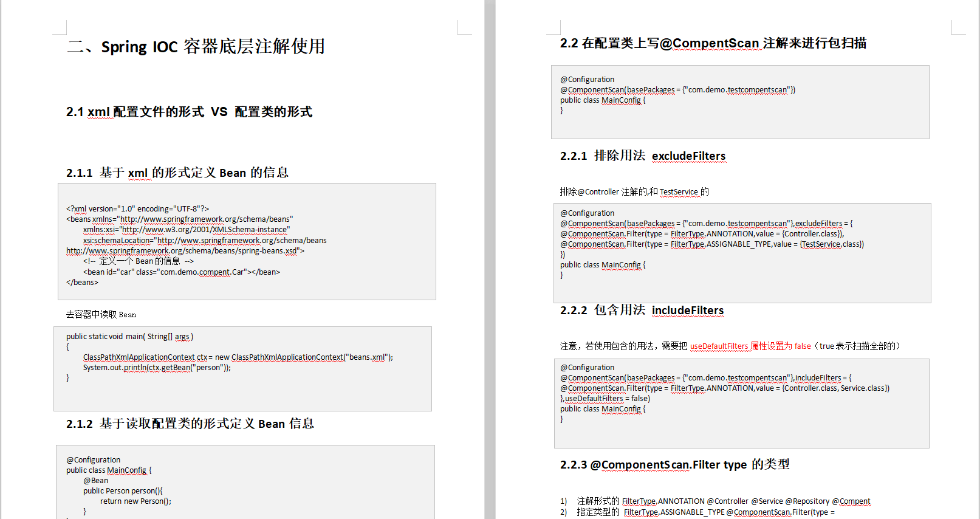This screenshot has width=980, height=519.
Task: Click the ClassPathXmlApplicationContext ctx line
Action: pos(238,357)
